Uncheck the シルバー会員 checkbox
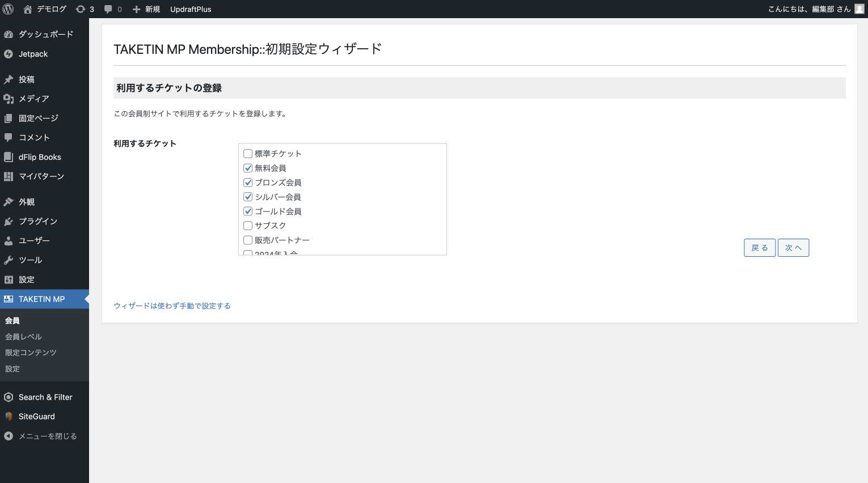Screen dimensions: 868x483 click(x=248, y=197)
